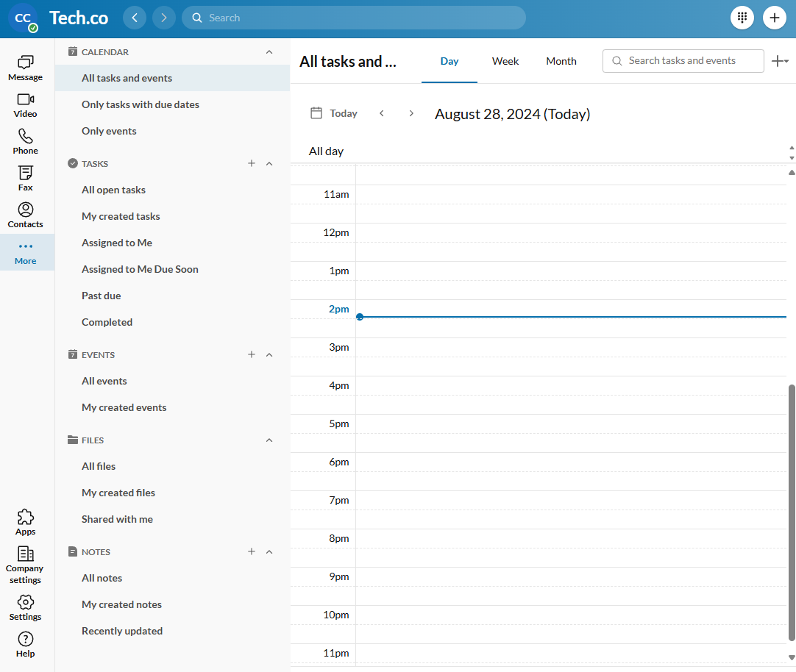The height and width of the screenshot is (672, 796).
Task: Open the Completed tasks filter
Action: click(x=107, y=322)
